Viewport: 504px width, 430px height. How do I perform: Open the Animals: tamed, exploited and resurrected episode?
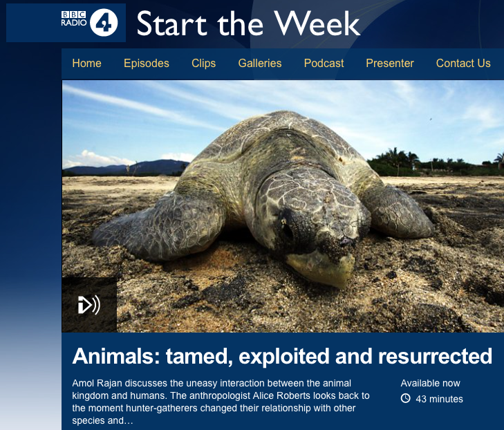click(x=282, y=356)
